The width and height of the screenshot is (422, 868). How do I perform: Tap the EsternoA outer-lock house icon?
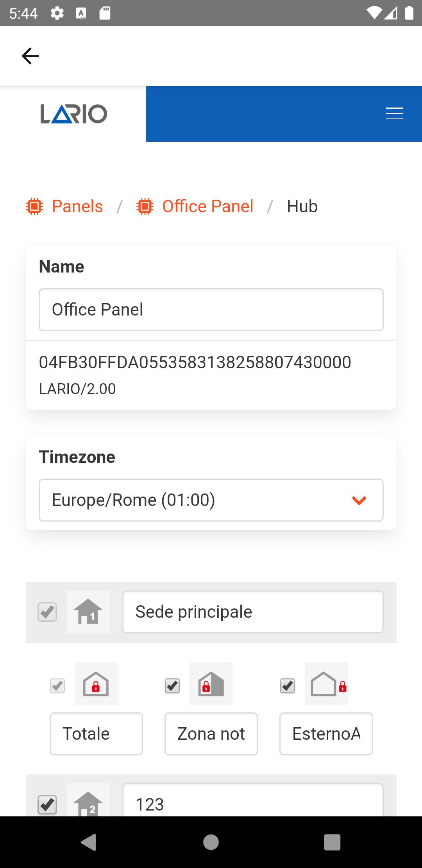click(x=326, y=684)
